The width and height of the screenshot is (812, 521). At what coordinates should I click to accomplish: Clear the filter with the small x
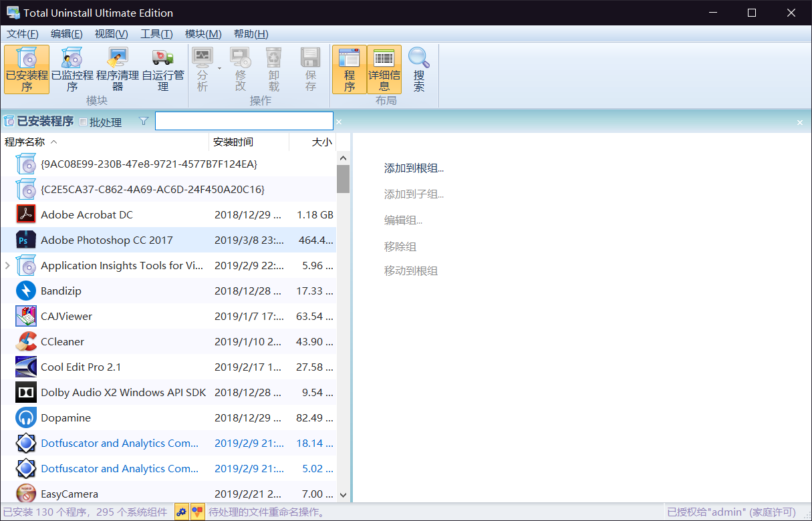[x=339, y=122]
